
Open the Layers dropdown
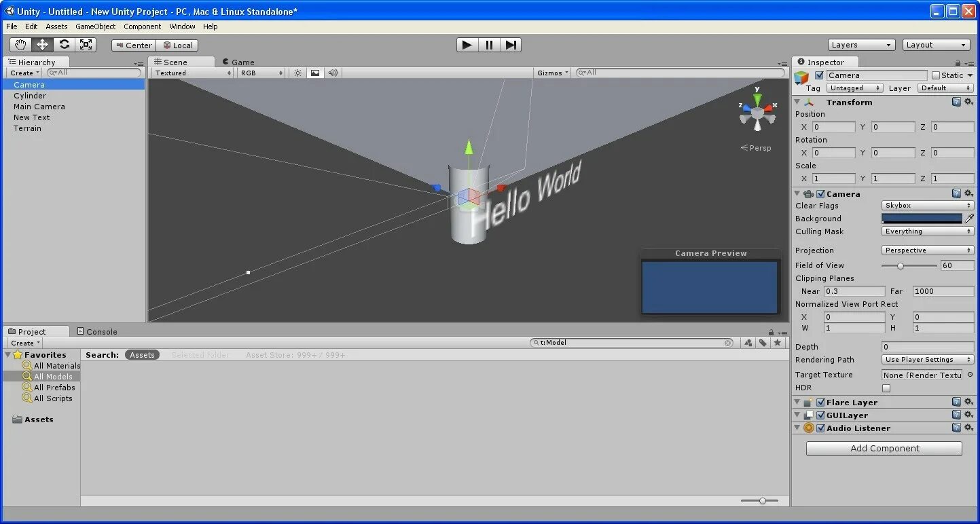(x=862, y=45)
